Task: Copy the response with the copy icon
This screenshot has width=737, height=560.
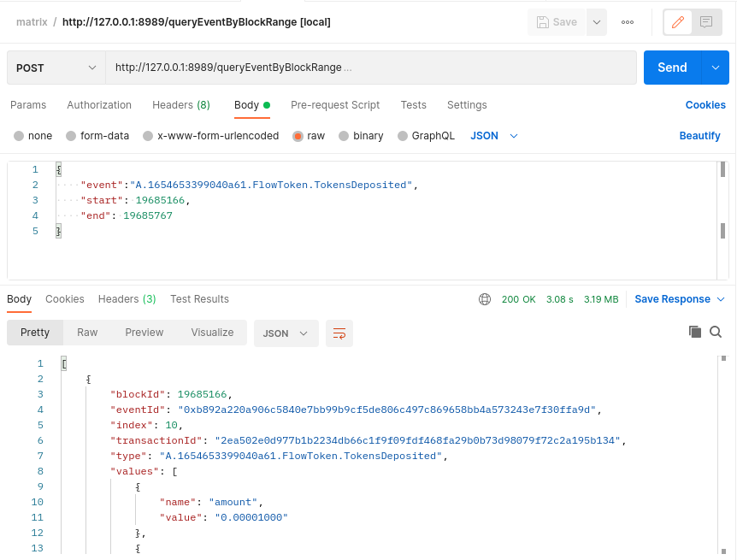Action: point(695,332)
